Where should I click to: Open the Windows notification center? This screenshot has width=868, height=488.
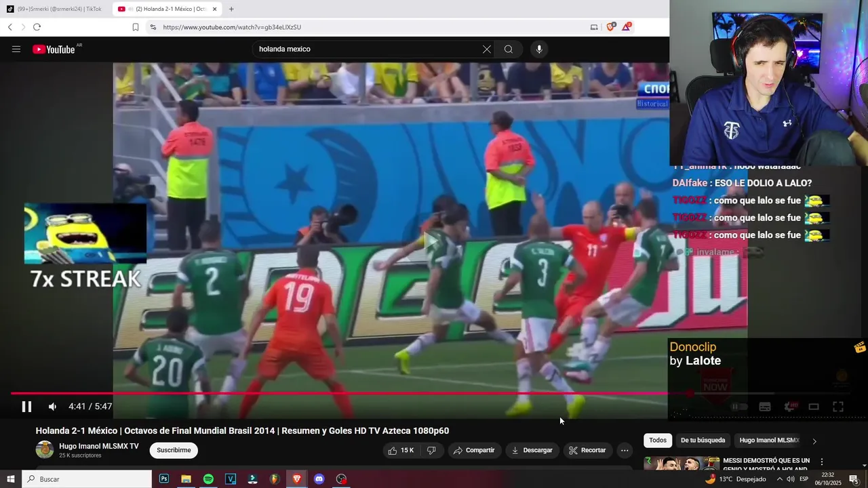854,479
